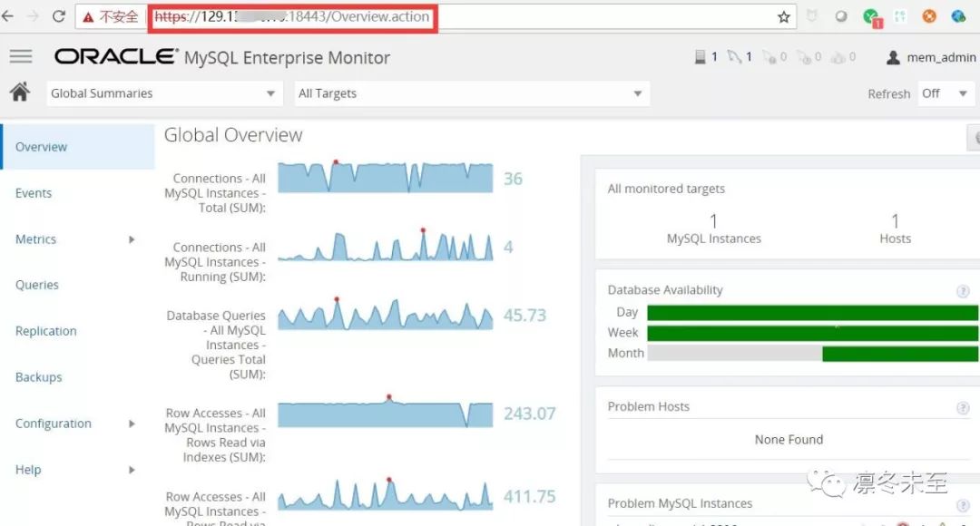This screenshot has height=526, width=980.
Task: Open the hamburger navigation menu
Action: click(x=21, y=57)
